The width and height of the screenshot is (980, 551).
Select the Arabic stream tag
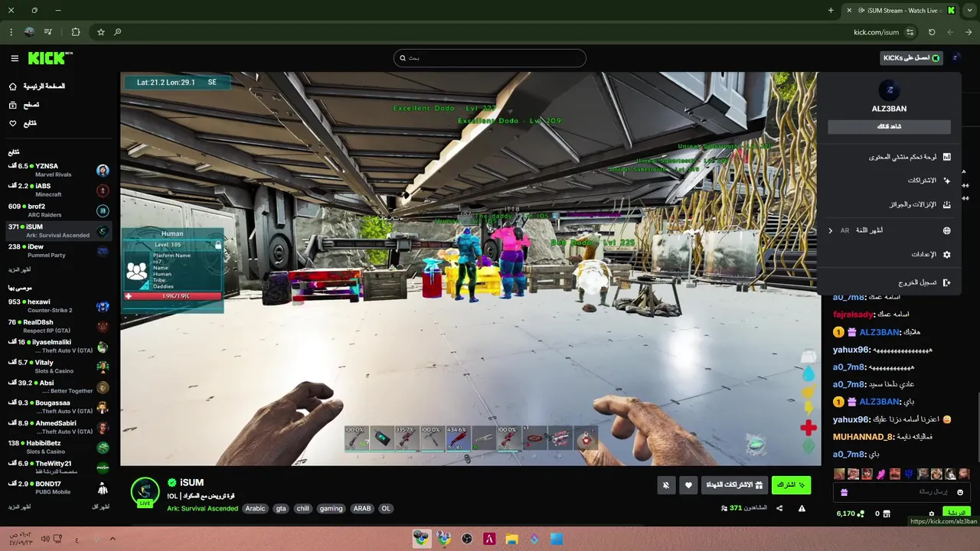pyautogui.click(x=256, y=508)
